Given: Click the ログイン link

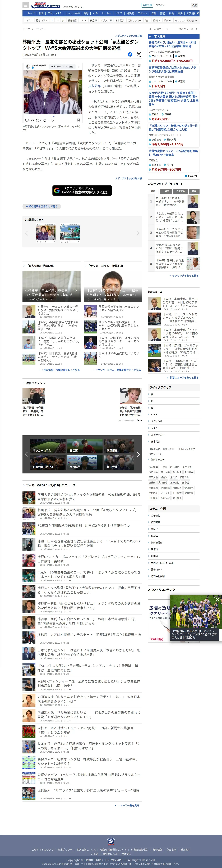Looking at the screenshot, I should point(160,5).
